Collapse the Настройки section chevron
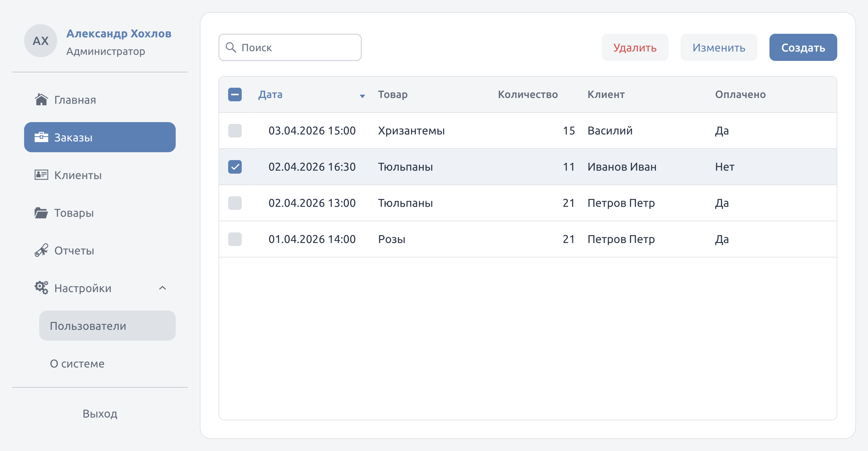 (162, 288)
